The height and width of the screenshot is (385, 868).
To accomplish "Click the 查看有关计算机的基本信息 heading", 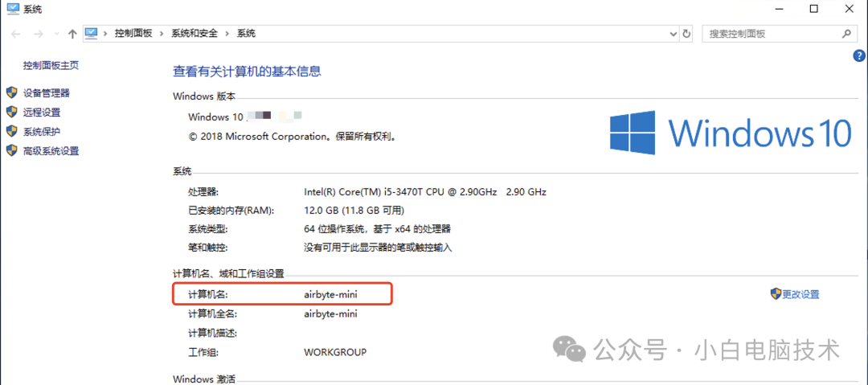I will point(247,71).
